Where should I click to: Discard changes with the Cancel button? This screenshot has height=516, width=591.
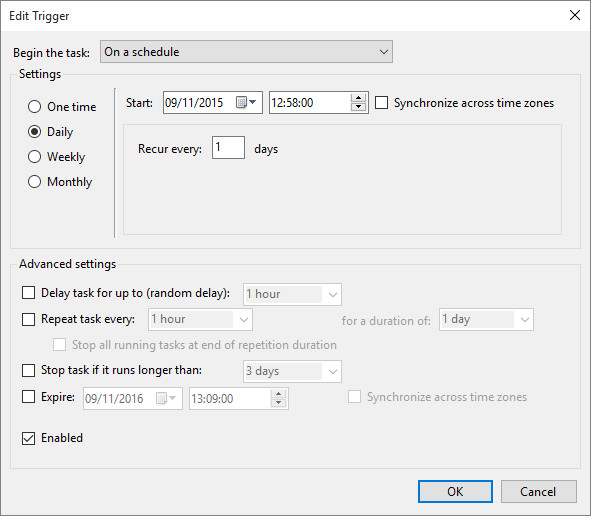pos(538,491)
